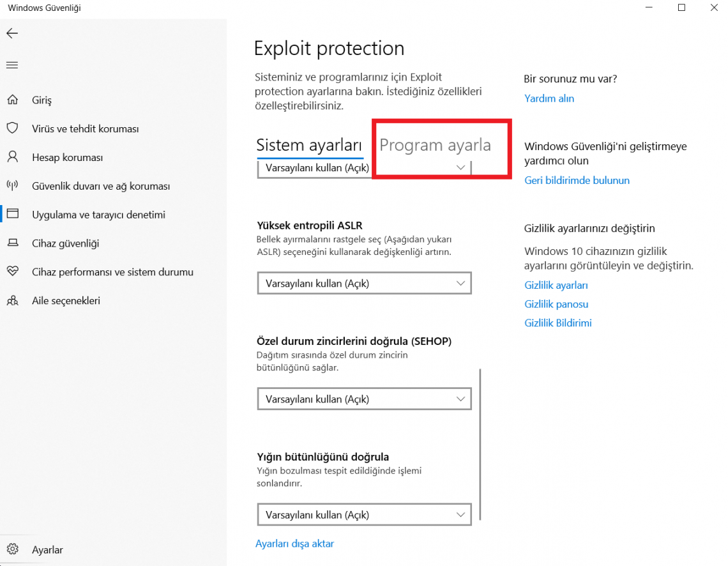This screenshot has height=566, width=728.
Task: Open the Gizlilik panosu link
Action: pyautogui.click(x=556, y=304)
